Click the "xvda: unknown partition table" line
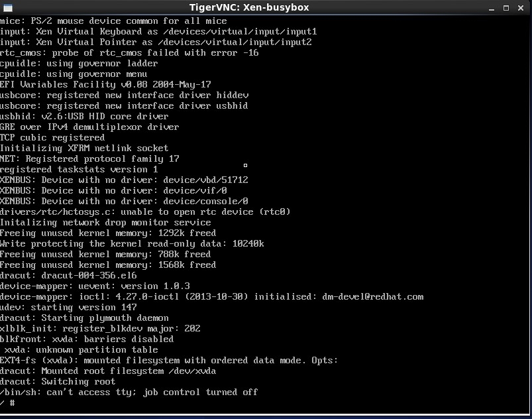The image size is (532, 419). tap(81, 349)
